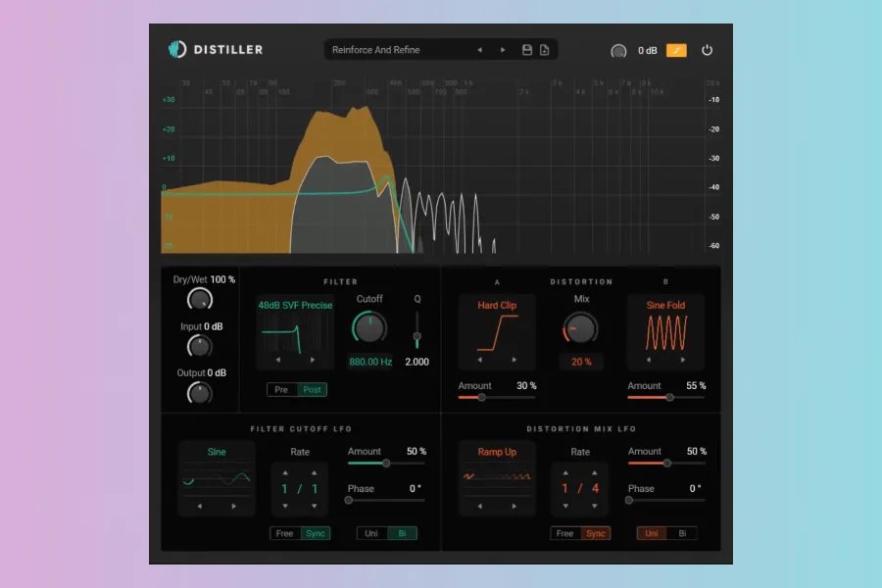Select next distortion A type

coord(514,360)
